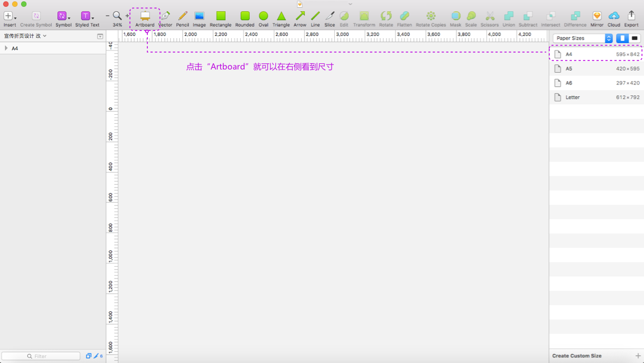Click the Rotate Copies tool
The width and height of the screenshot is (644, 363).
[x=431, y=18]
